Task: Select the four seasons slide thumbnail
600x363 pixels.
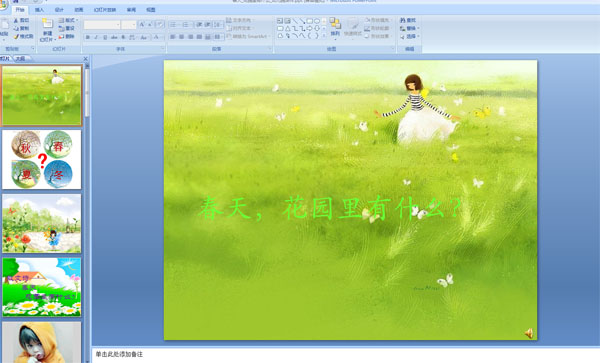Action: click(x=42, y=160)
